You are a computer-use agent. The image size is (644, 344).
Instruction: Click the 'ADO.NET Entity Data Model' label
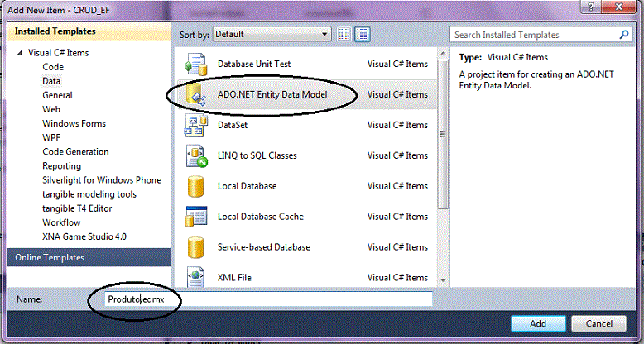272,94
